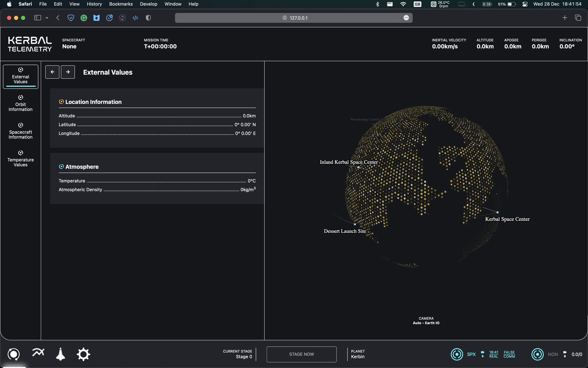
Task: Click the download arrow icon next to SPX
Action: click(482, 354)
